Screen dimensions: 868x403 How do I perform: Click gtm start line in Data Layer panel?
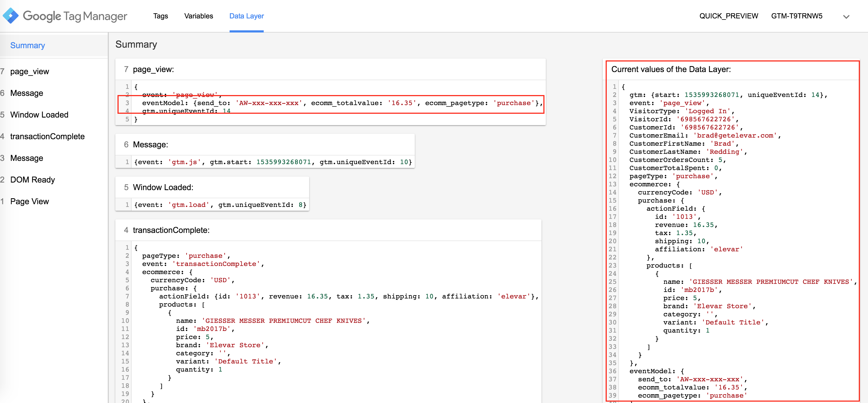click(x=728, y=95)
